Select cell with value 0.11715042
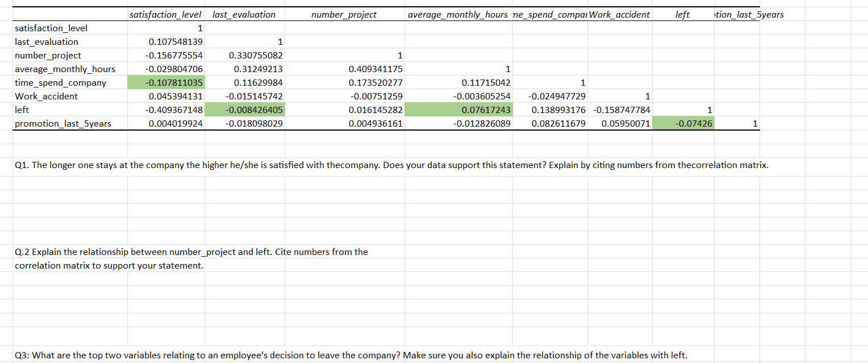The height and width of the screenshot is (364, 868). coord(458,82)
